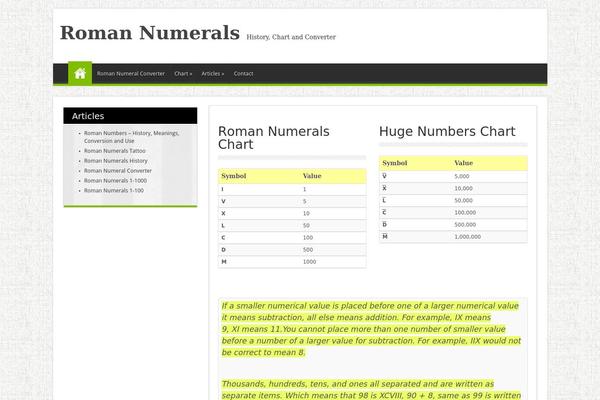Viewport: 600px width, 400px height.
Task: Click the Symbol header in Huge Numbers table
Action: tap(395, 163)
